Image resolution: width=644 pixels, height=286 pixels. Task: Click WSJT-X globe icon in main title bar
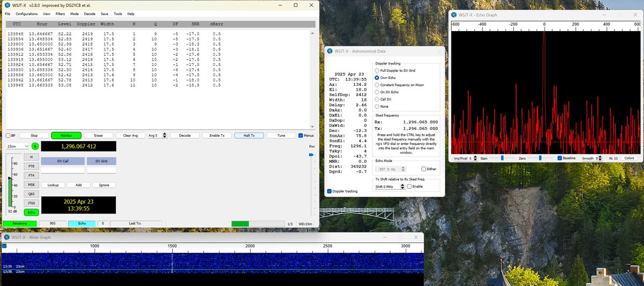(x=7, y=5)
